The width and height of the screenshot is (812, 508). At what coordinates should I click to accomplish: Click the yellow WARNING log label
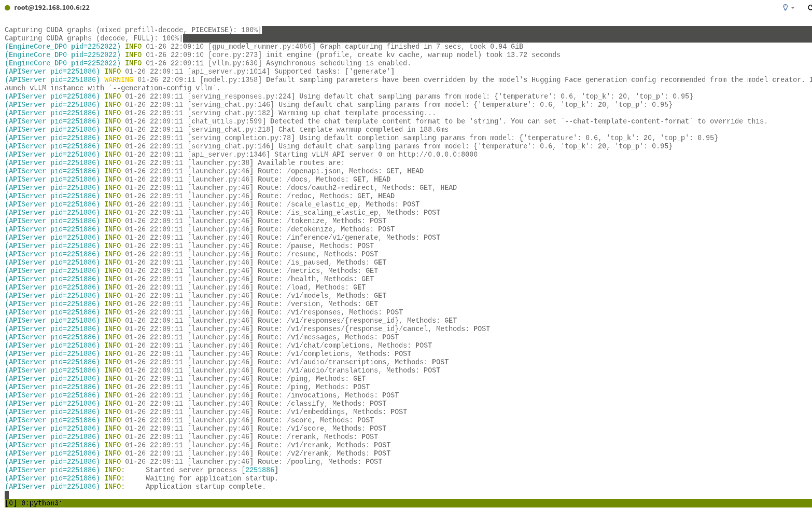118,80
